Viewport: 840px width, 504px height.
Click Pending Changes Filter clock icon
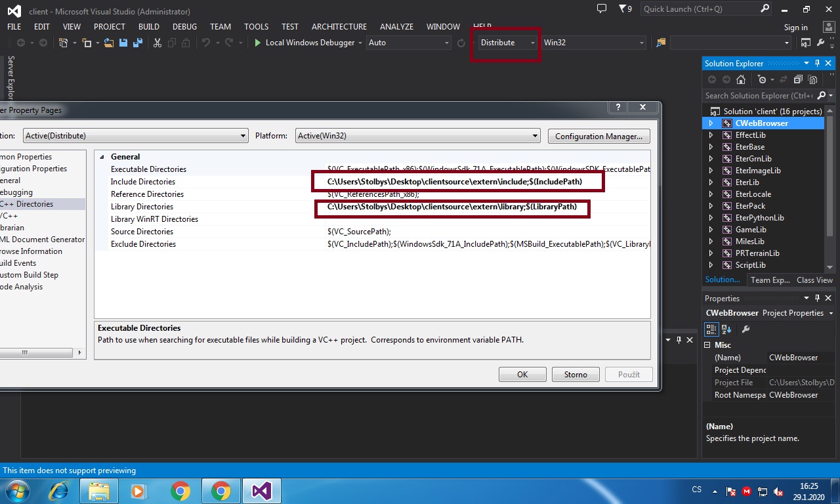point(761,79)
